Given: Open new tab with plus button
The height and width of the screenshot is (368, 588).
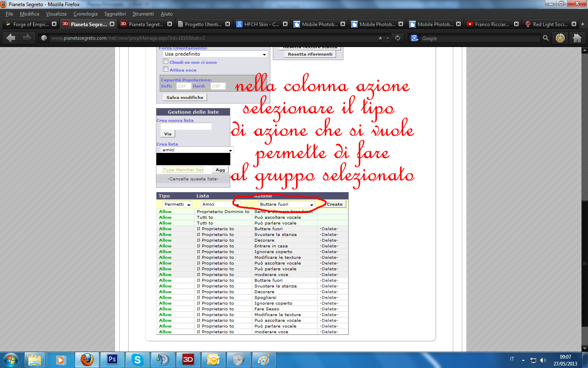Looking at the screenshot, I should point(583,24).
